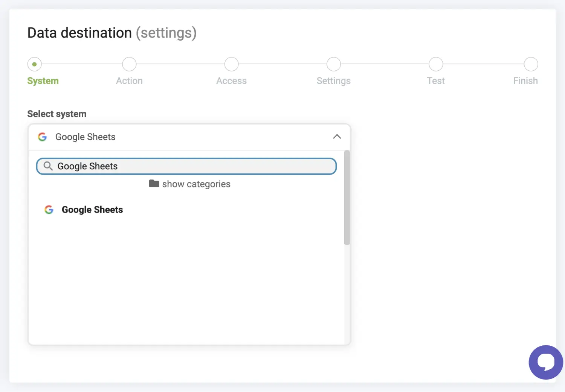Click Google logo in selected system header

[43, 137]
